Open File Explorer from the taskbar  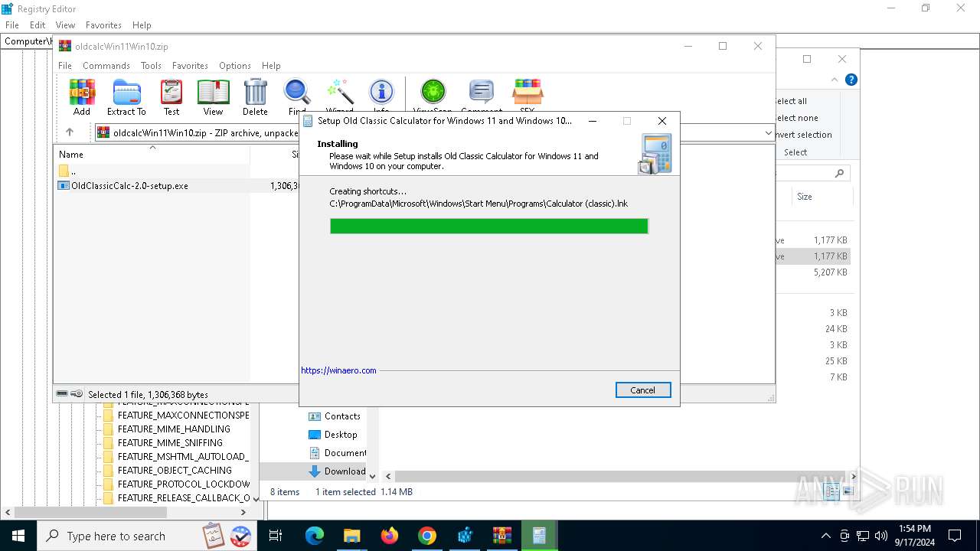pyautogui.click(x=352, y=536)
